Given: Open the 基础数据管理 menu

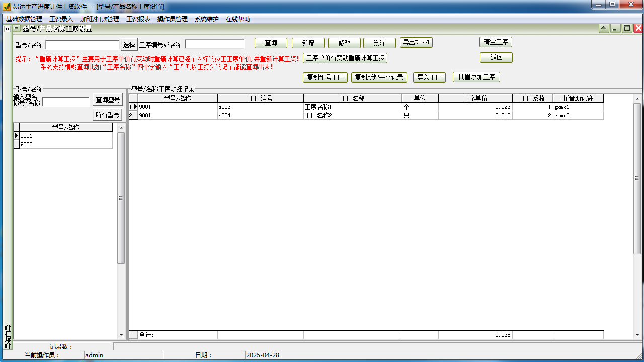Looking at the screenshot, I should (x=24, y=19).
